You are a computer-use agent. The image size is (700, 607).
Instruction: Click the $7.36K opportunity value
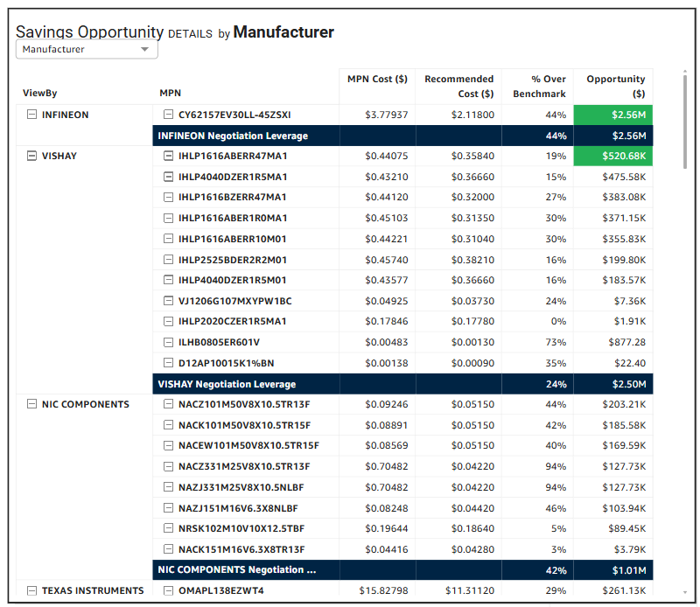coord(630,301)
